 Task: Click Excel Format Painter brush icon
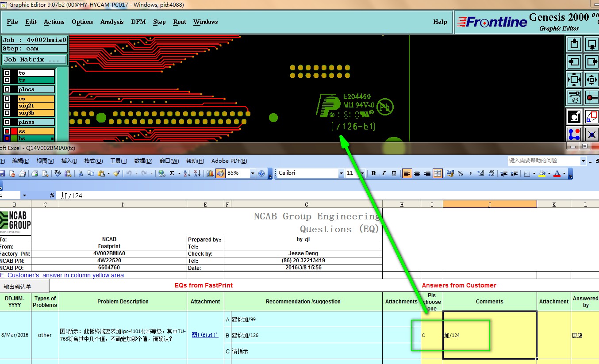[x=116, y=173]
